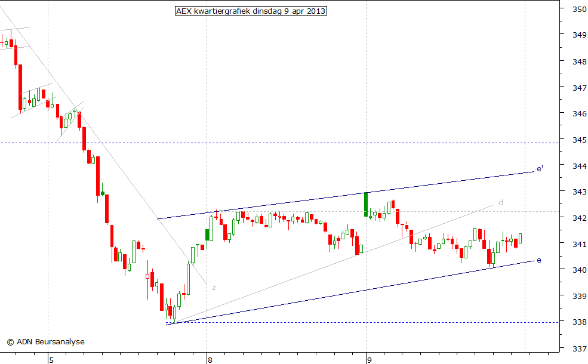Click the price axis label 340
Viewport: 588px width, 364px height.
tap(579, 270)
